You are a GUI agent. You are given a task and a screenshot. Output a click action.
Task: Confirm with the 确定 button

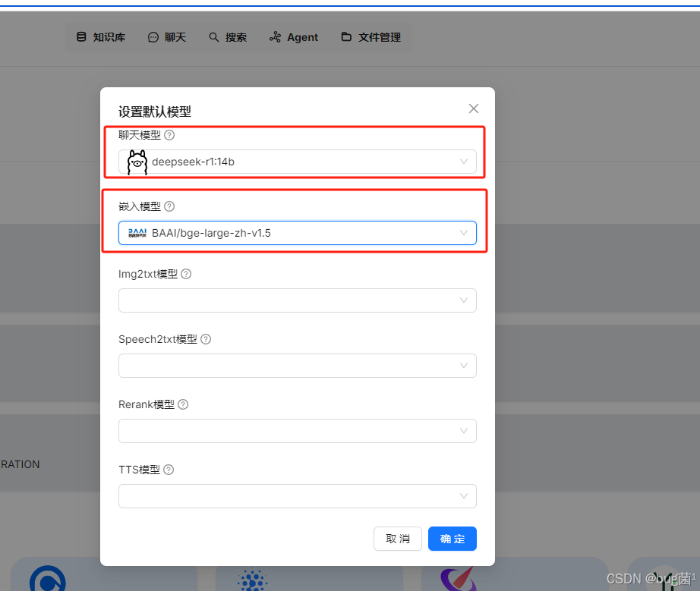pos(452,539)
